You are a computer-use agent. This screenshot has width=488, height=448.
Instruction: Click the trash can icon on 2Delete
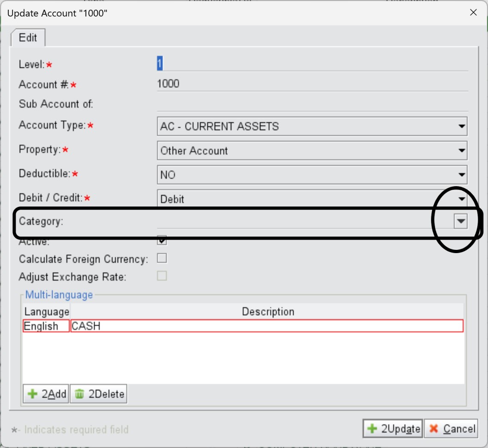coord(79,394)
